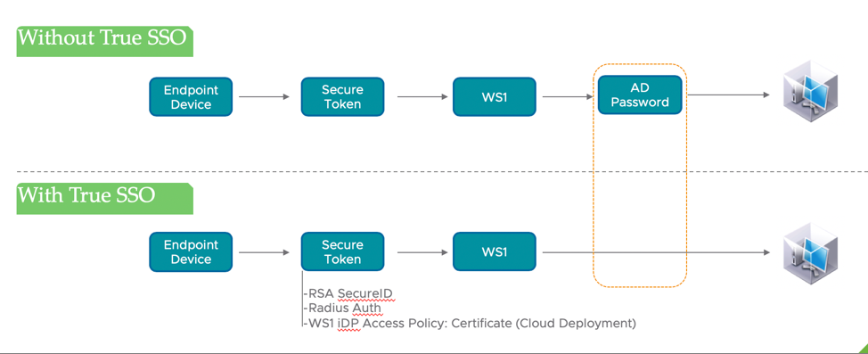Image resolution: width=868 pixels, height=354 pixels.
Task: Click arrow between bottom Endpoint Device and Secure Token
Action: click(264, 252)
